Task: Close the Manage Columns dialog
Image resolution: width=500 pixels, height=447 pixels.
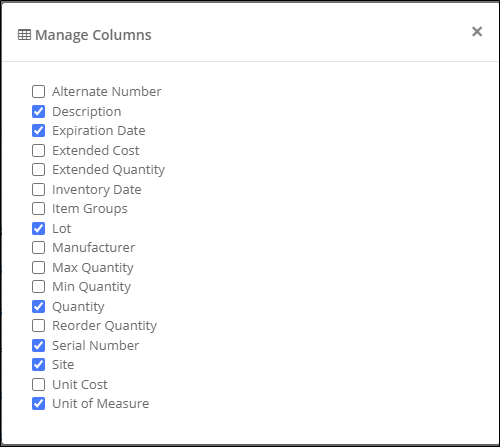Action: click(x=477, y=32)
